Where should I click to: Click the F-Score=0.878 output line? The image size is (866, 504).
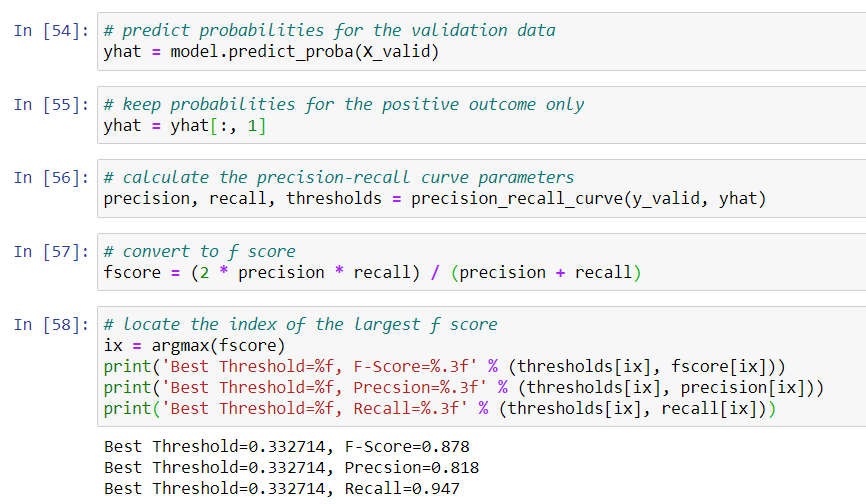point(287,446)
